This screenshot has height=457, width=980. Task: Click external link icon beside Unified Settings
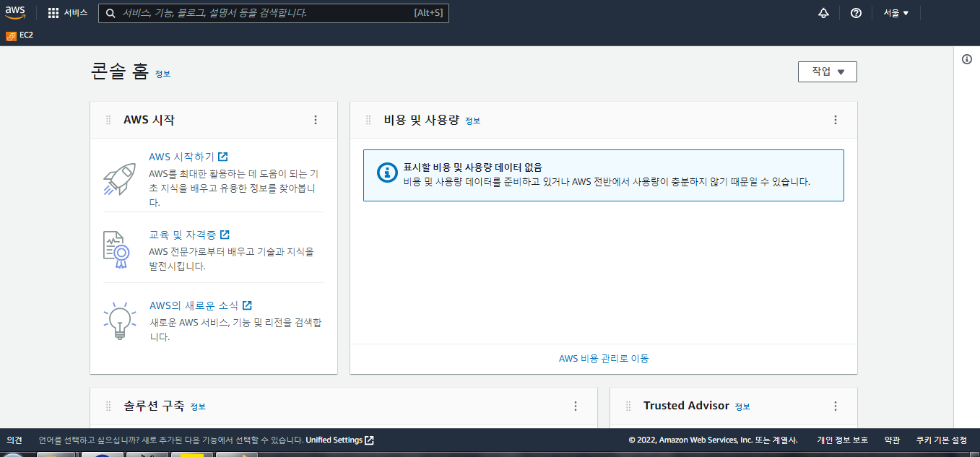click(x=369, y=440)
